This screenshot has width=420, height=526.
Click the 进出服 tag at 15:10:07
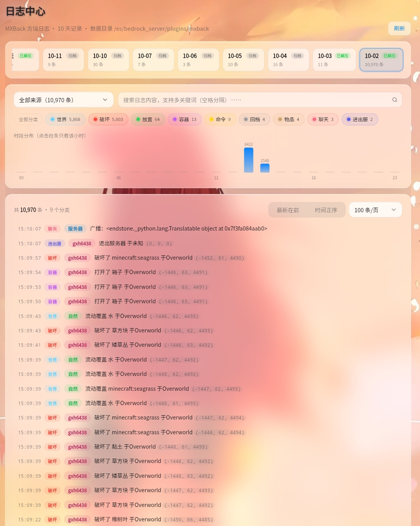tap(54, 244)
